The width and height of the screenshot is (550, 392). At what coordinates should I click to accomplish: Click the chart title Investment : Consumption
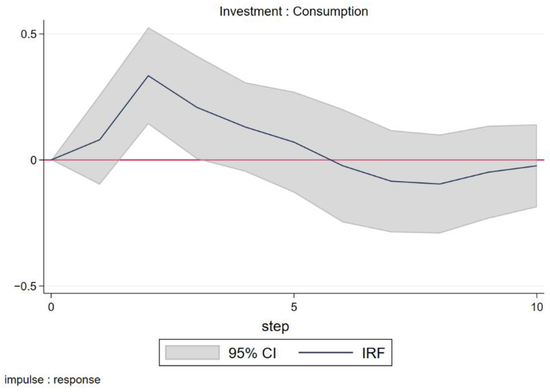(x=294, y=11)
